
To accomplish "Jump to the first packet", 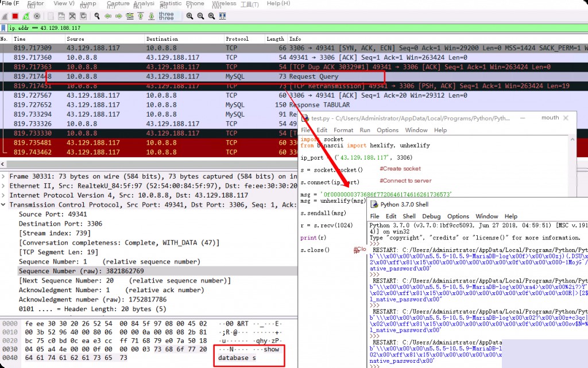I will tap(141, 16).
